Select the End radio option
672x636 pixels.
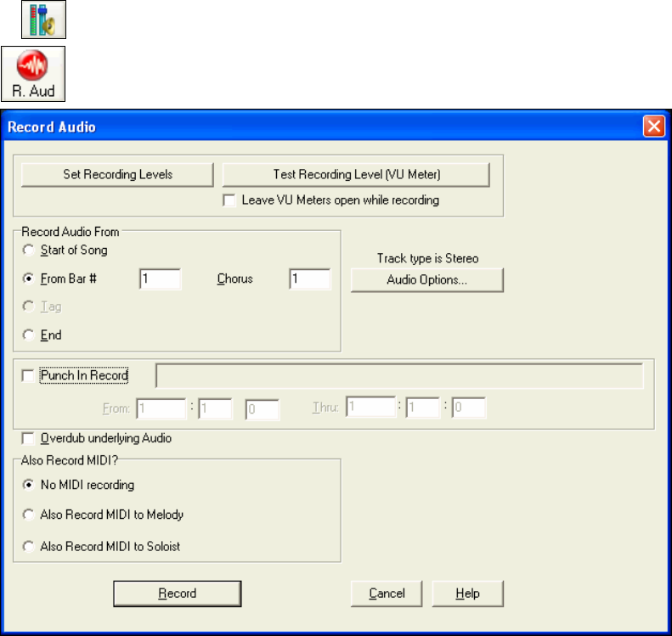[28, 335]
